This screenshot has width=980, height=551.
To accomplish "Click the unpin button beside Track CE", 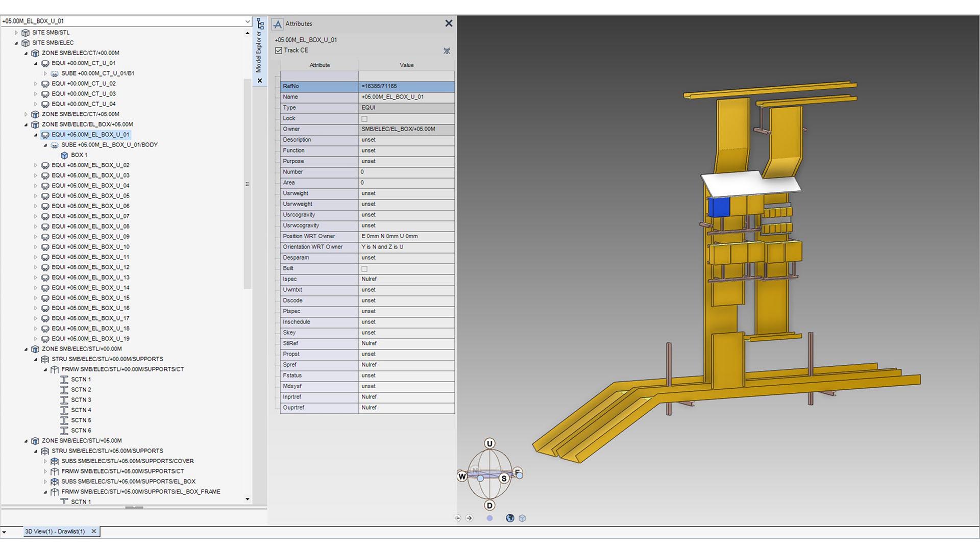I will click(x=447, y=51).
